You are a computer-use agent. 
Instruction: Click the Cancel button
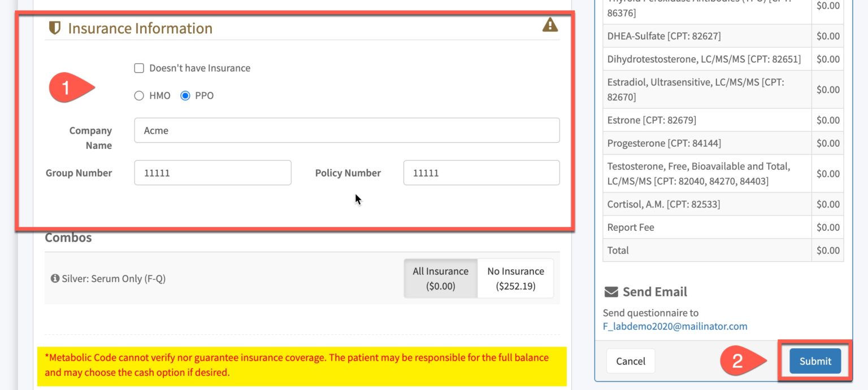coord(631,361)
